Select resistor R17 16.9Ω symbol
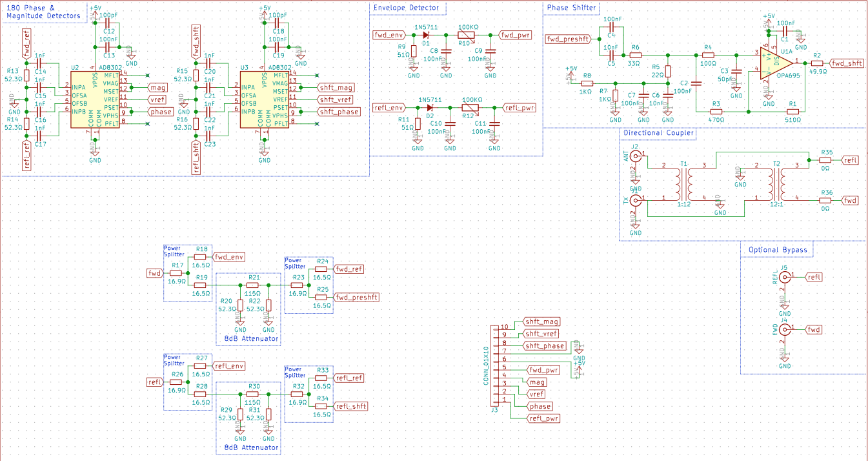Screen dimensions: 868x461 coord(177,274)
